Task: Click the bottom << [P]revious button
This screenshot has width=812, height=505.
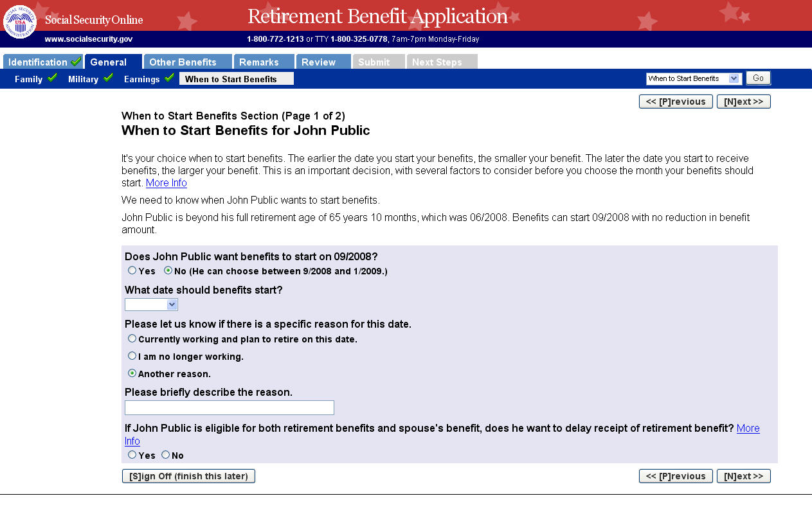Action: click(x=676, y=476)
